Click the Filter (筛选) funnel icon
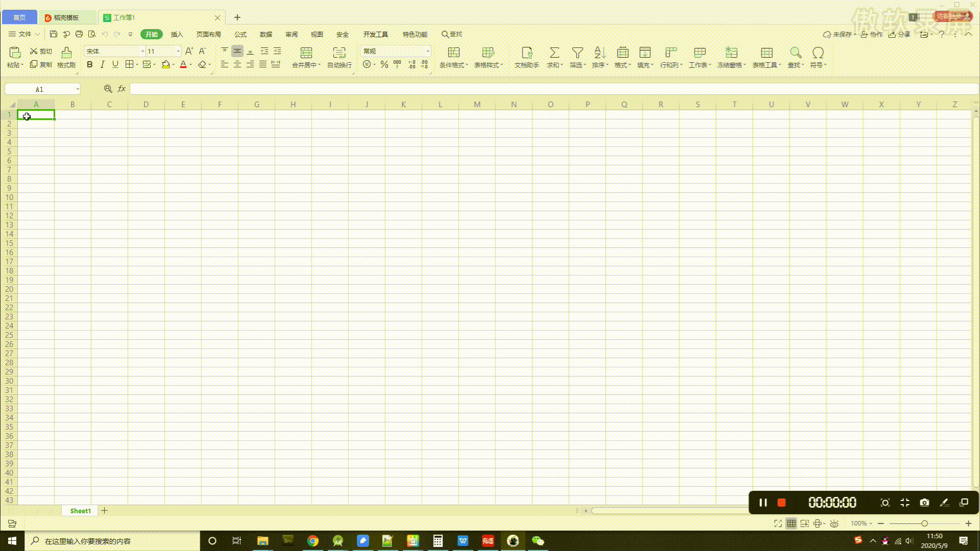Image resolution: width=980 pixels, height=551 pixels. 577,53
